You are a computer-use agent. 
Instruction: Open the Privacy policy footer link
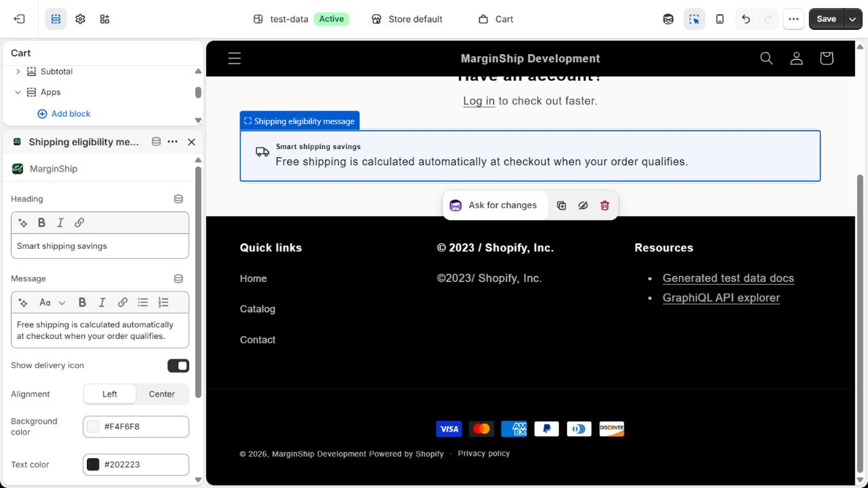pyautogui.click(x=484, y=453)
